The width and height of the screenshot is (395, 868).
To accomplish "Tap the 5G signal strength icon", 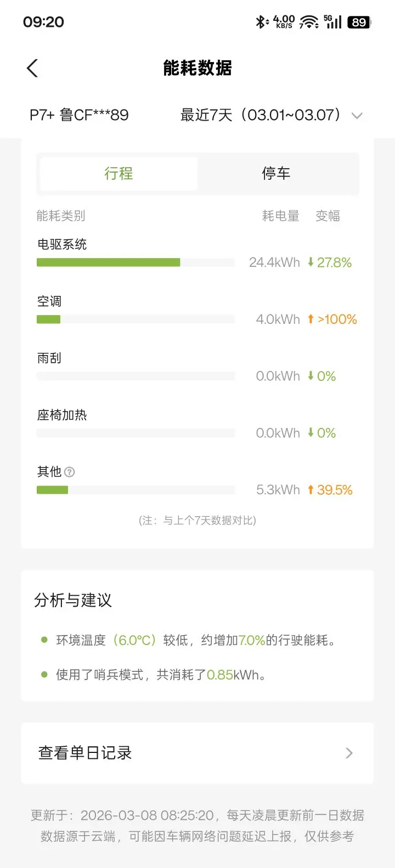I will (332, 22).
